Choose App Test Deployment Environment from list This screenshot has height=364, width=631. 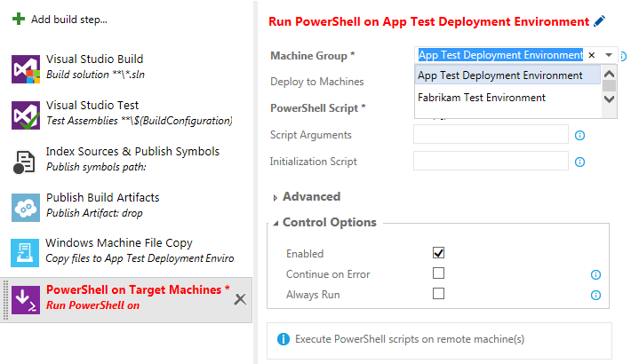coord(507,75)
